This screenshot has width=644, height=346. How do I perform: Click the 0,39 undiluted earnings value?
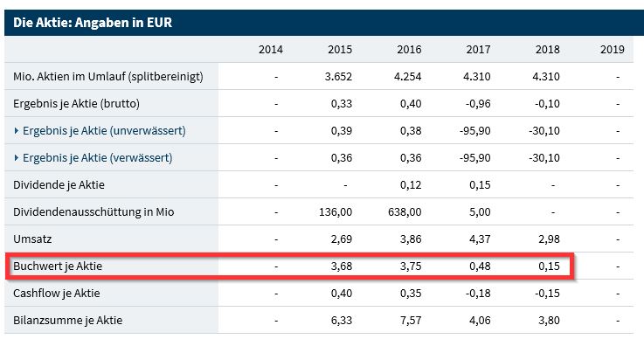[x=342, y=130]
